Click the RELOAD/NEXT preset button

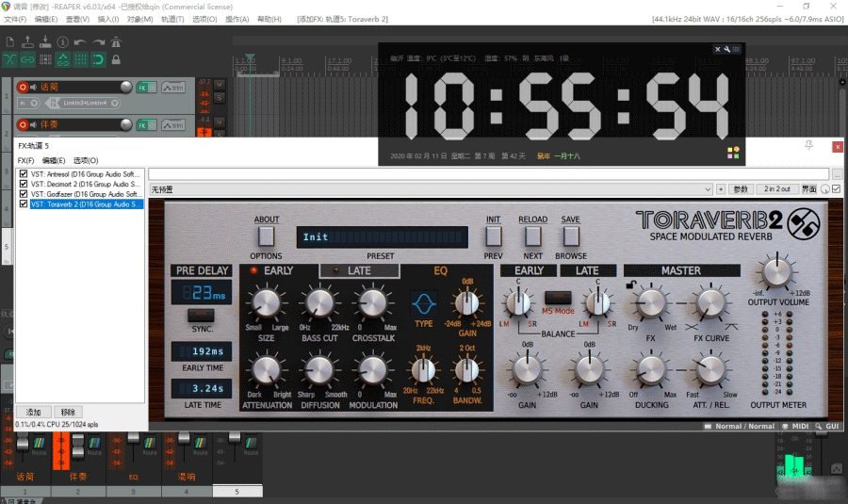[x=532, y=236]
